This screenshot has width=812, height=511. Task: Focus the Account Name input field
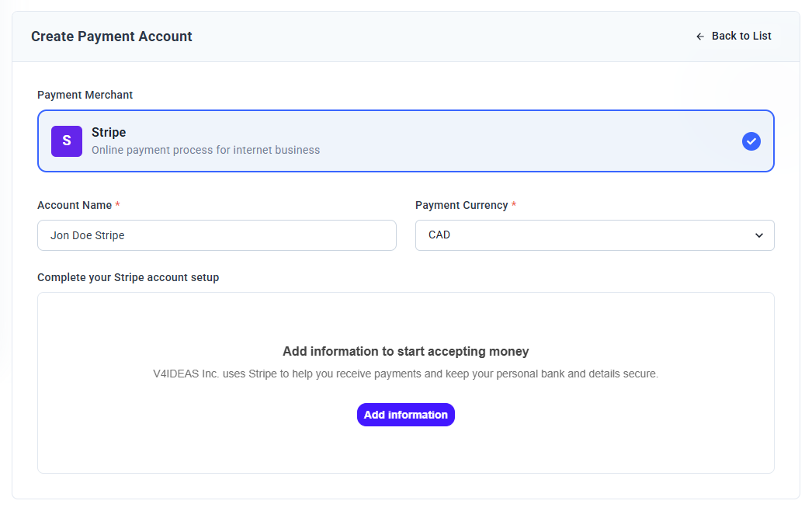217,235
